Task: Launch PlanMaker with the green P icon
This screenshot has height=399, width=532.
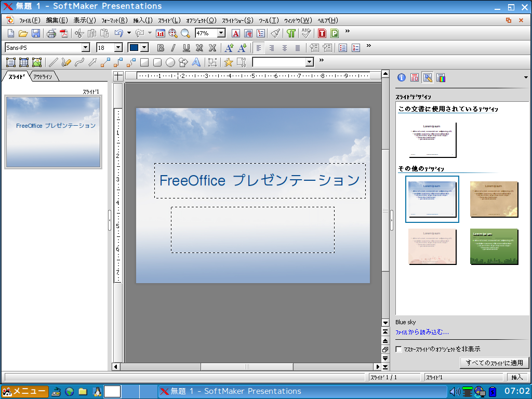Action: coord(335,33)
